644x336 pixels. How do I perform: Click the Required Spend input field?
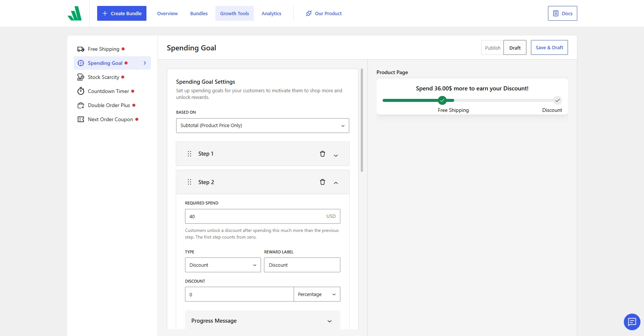coord(262,216)
